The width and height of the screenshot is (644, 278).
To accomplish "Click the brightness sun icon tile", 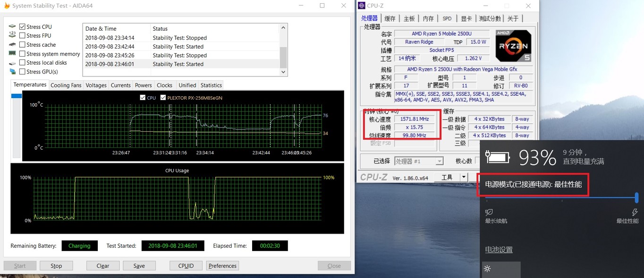I will [x=488, y=269].
